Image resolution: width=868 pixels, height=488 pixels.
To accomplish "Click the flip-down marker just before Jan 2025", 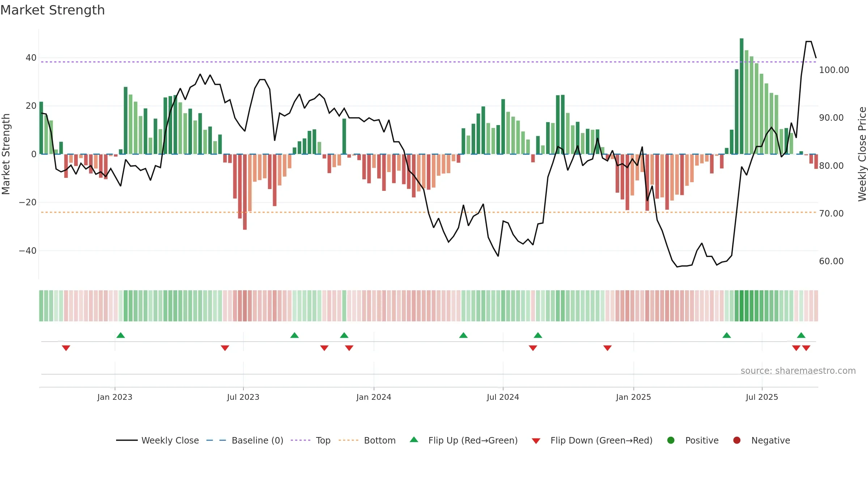I will pyautogui.click(x=607, y=348).
